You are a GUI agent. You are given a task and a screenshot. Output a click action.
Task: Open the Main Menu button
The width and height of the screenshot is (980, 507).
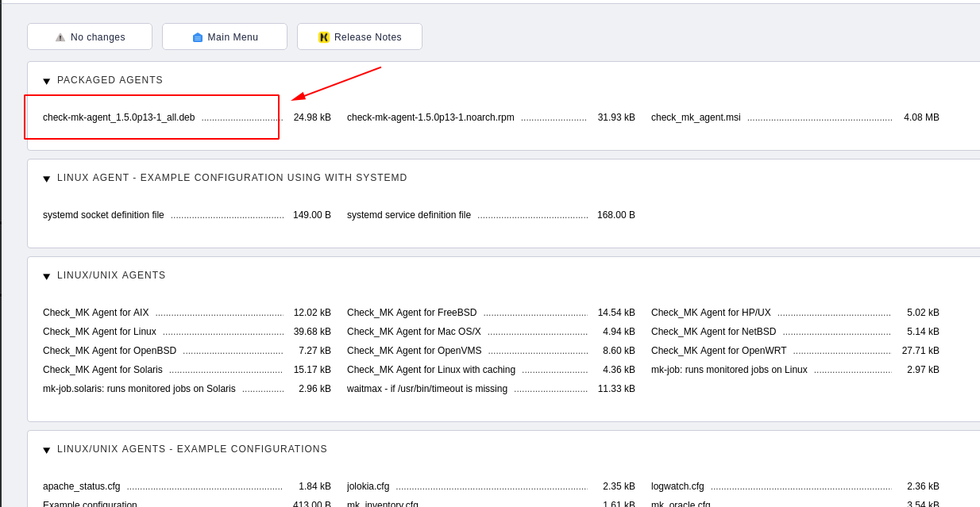point(225,36)
